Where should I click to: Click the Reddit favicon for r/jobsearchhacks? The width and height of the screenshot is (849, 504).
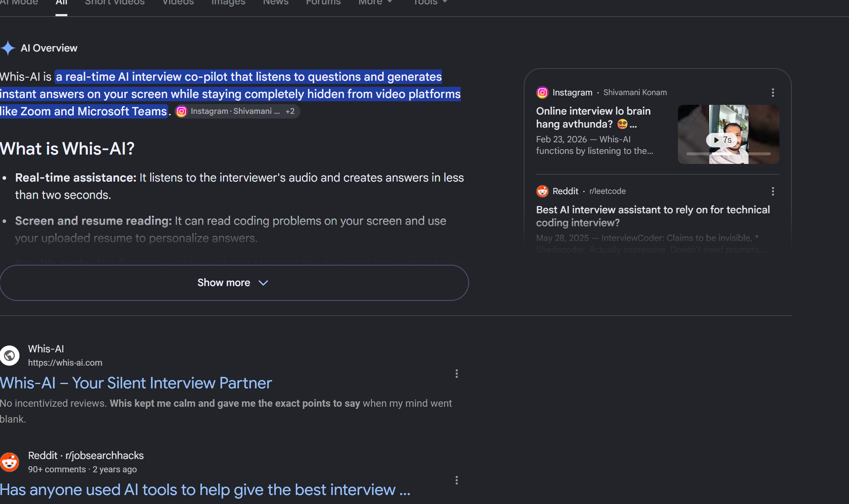[10, 462]
